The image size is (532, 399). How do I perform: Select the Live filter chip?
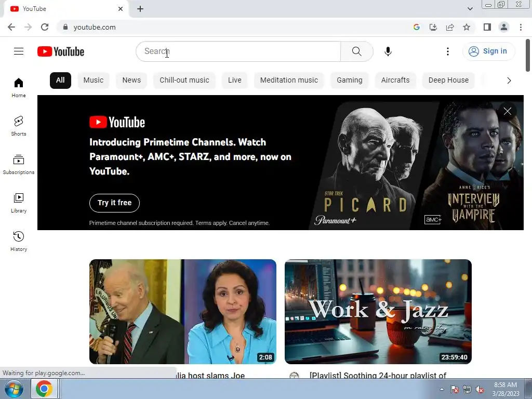pos(235,81)
